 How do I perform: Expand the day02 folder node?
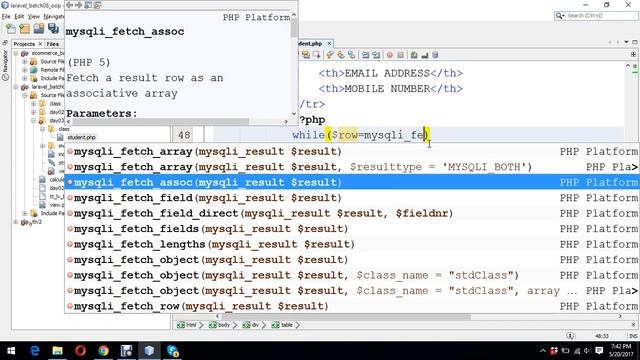[33, 112]
